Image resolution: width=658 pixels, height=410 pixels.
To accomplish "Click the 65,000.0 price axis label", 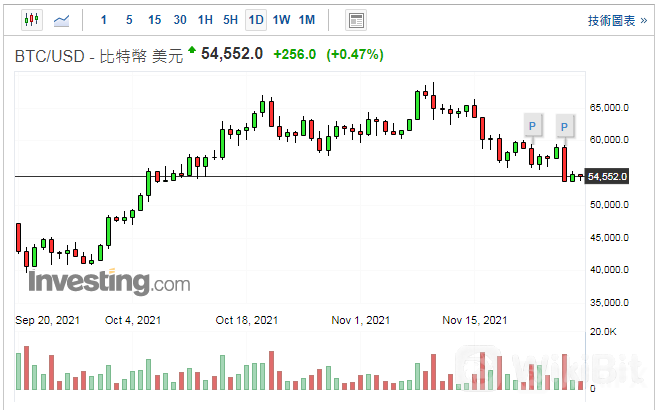I will (609, 108).
